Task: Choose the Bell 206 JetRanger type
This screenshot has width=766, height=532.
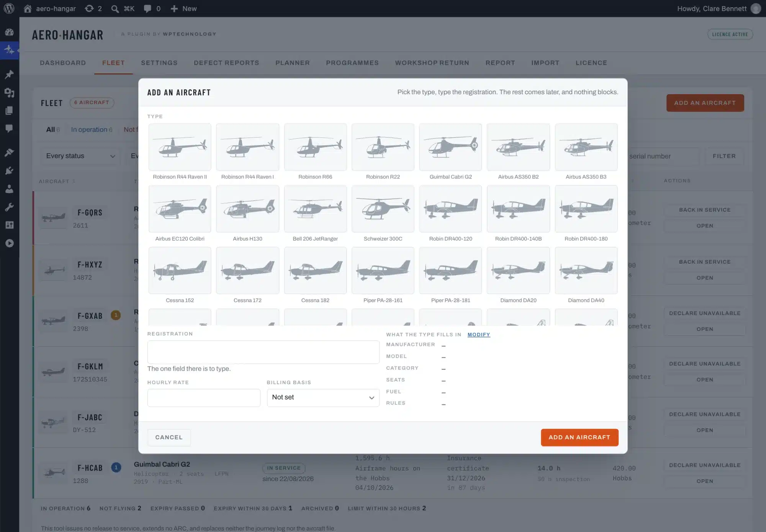Action: [315, 214]
